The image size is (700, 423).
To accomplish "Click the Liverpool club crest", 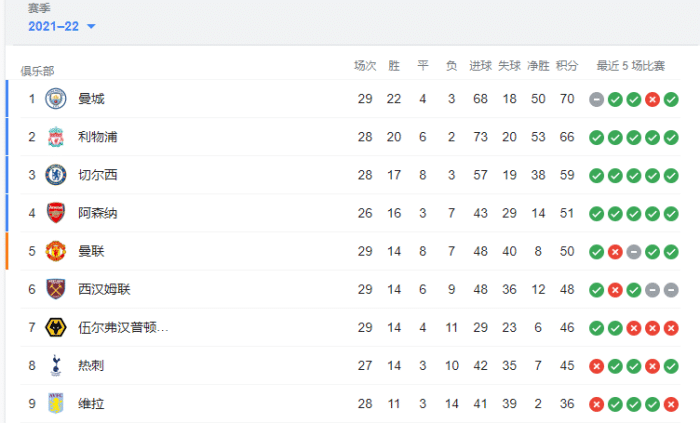I will pyautogui.click(x=55, y=137).
